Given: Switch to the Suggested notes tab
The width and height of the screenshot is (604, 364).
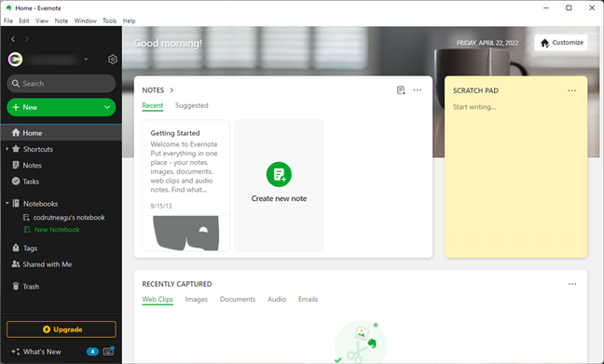Looking at the screenshot, I should (191, 105).
